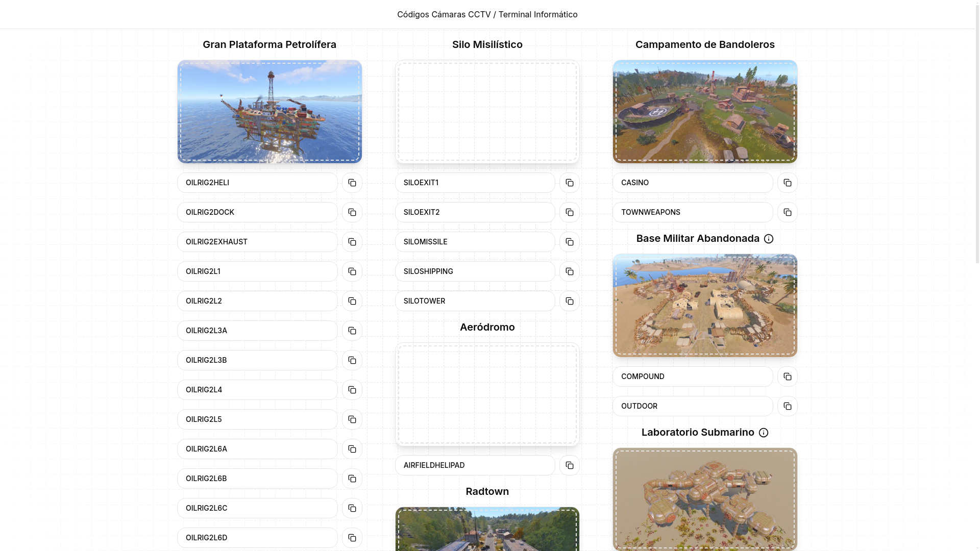
Task: Click the Radtown heading
Action: (487, 491)
